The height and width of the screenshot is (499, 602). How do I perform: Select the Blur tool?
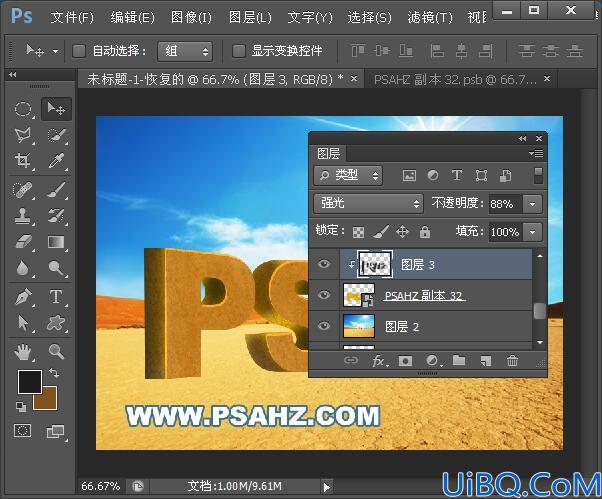point(23,268)
